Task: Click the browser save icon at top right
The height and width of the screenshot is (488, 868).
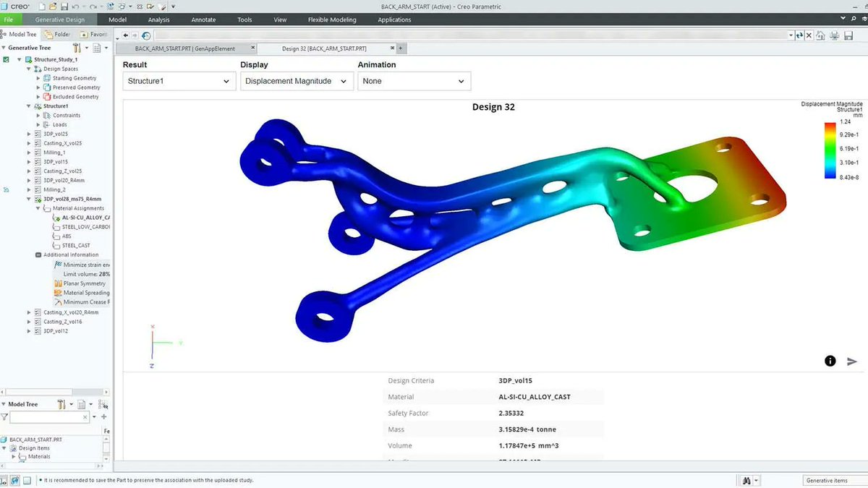Action: tap(848, 35)
